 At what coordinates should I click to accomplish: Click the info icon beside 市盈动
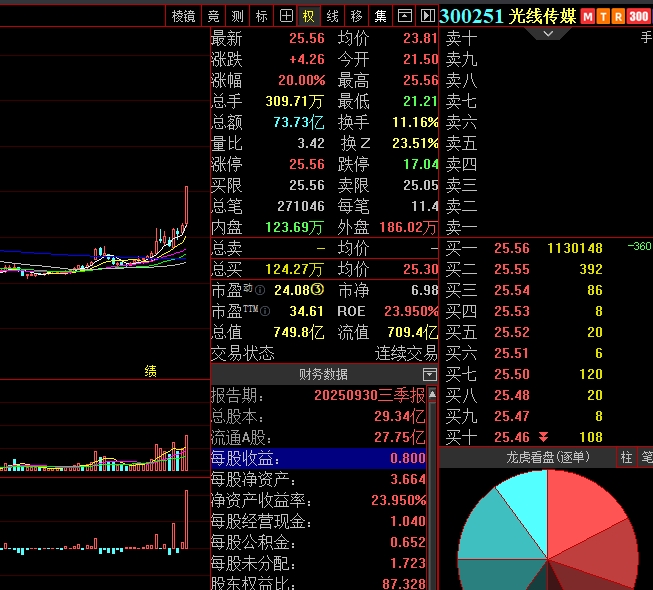pos(260,290)
